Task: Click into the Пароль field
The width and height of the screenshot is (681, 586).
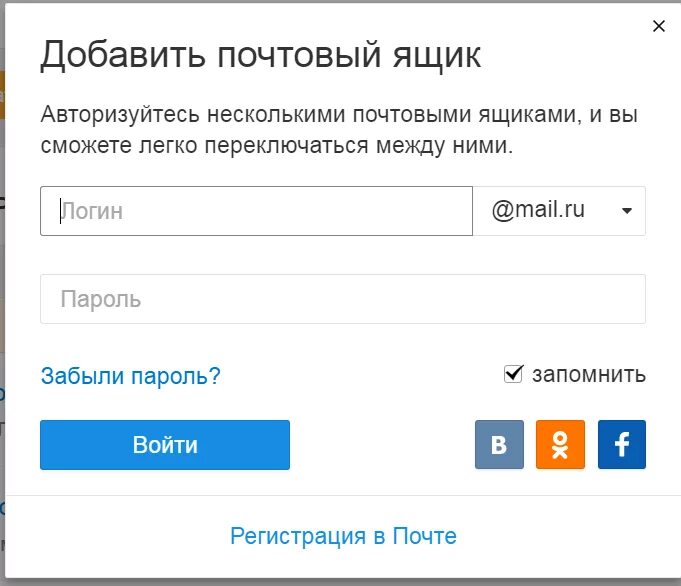Action: [x=343, y=299]
